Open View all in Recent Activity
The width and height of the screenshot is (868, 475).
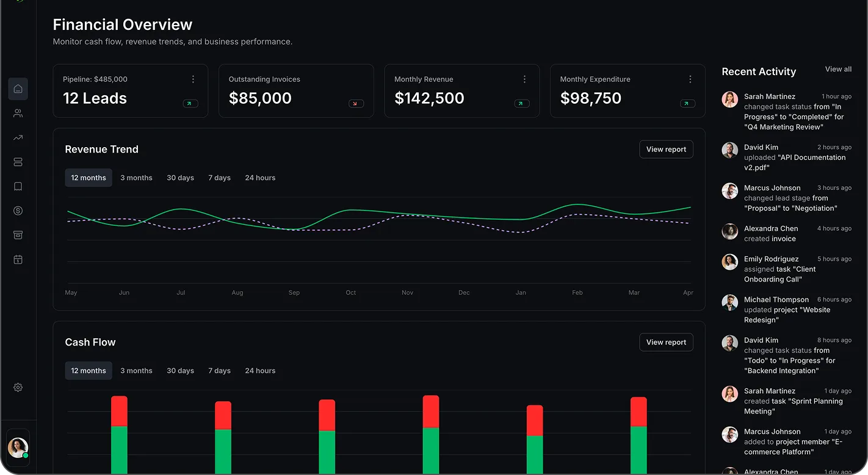838,69
